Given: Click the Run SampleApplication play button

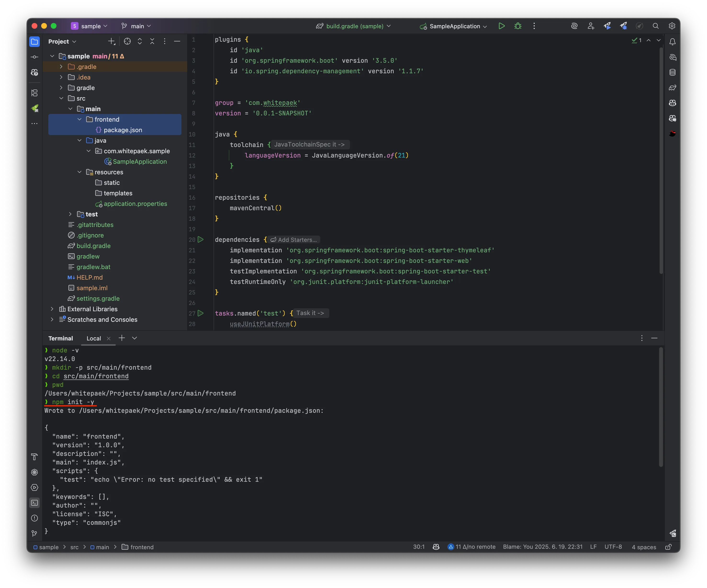Looking at the screenshot, I should pos(501,26).
